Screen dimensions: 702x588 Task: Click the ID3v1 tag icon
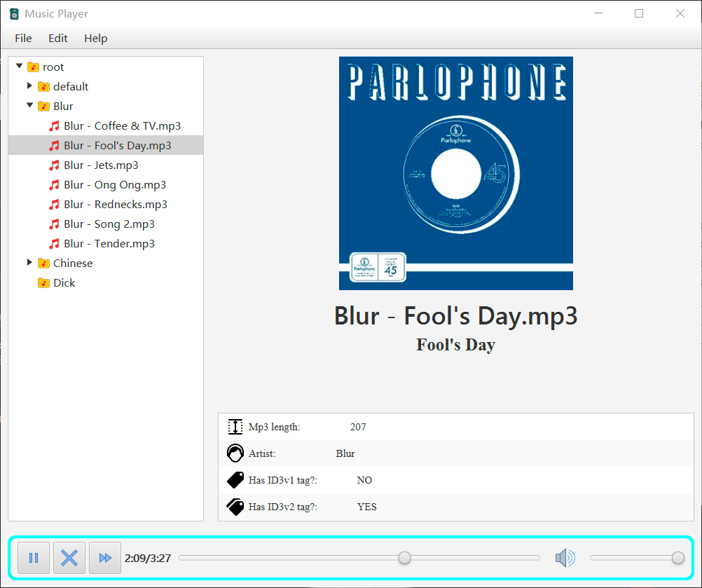235,480
